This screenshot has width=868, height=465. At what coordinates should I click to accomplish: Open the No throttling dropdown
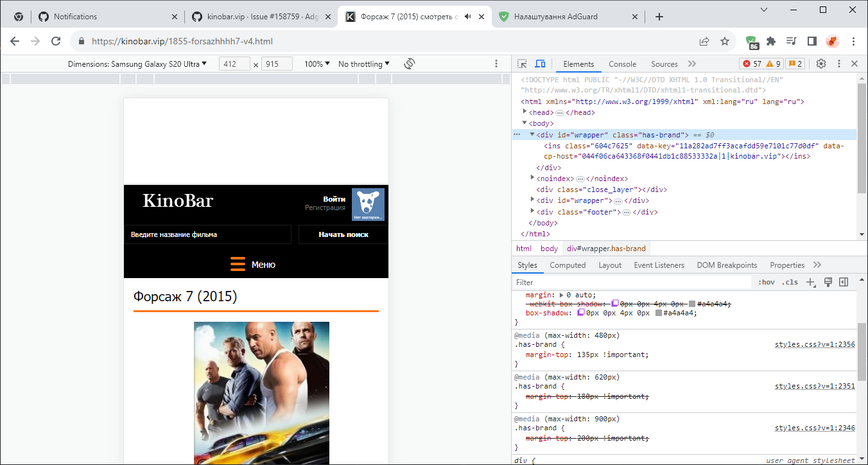click(x=363, y=64)
